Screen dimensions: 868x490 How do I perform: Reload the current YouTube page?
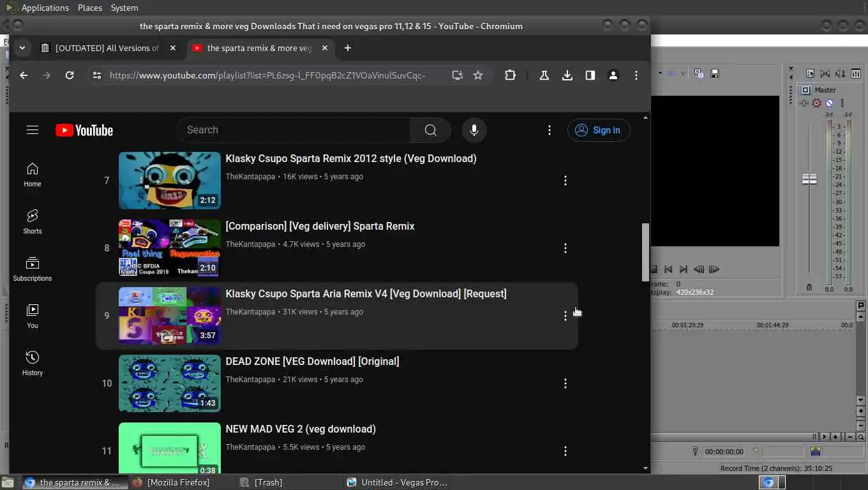point(70,75)
